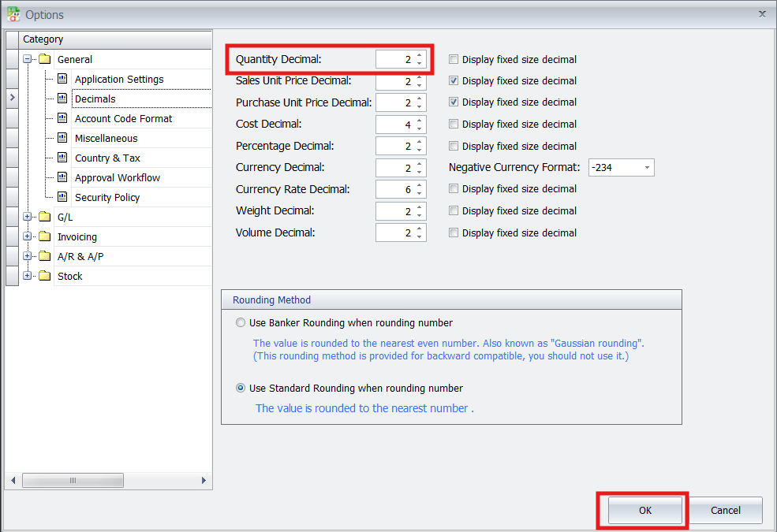This screenshot has width=777, height=532.
Task: Click the Application Settings page icon
Action: (x=62, y=79)
